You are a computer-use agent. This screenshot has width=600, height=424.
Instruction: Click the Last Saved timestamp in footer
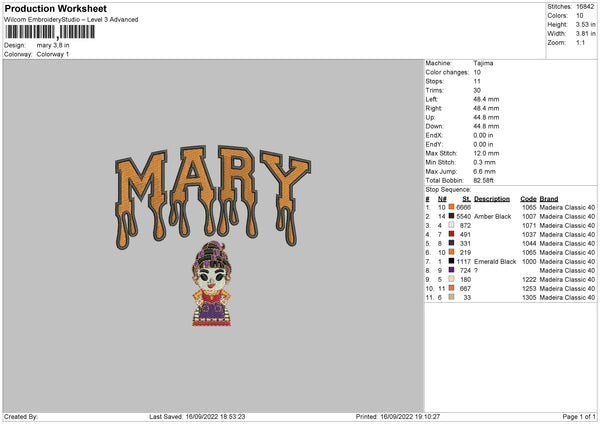[x=197, y=417]
